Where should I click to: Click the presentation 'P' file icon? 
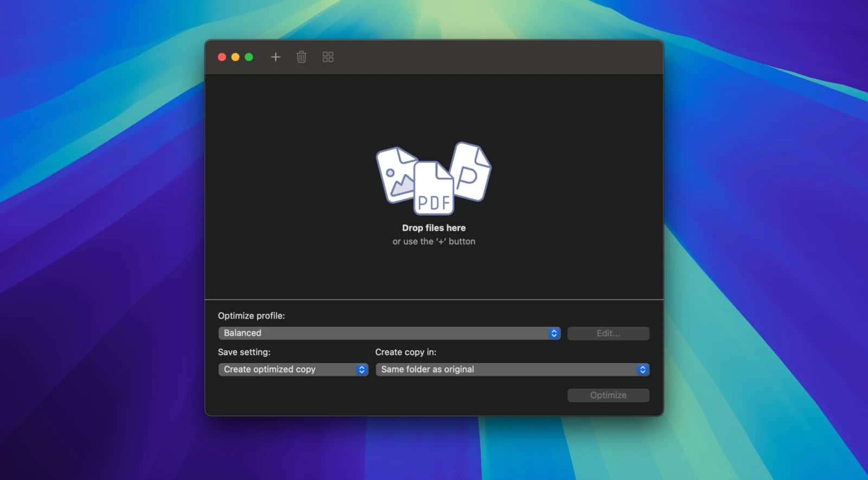click(x=470, y=171)
